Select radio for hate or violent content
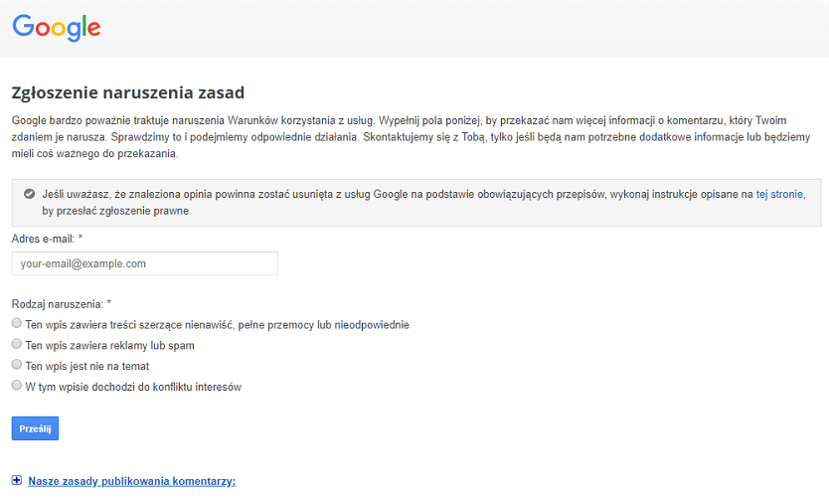The width and height of the screenshot is (829, 504). (x=17, y=323)
